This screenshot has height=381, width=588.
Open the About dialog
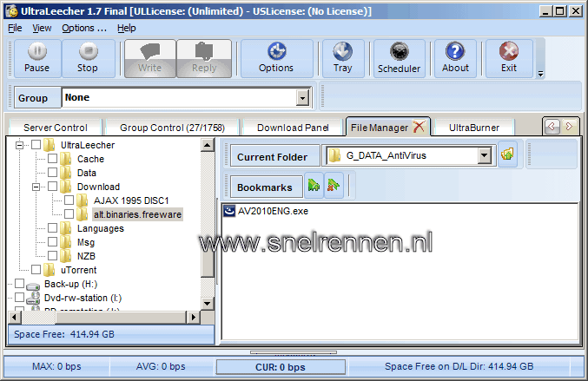click(455, 58)
